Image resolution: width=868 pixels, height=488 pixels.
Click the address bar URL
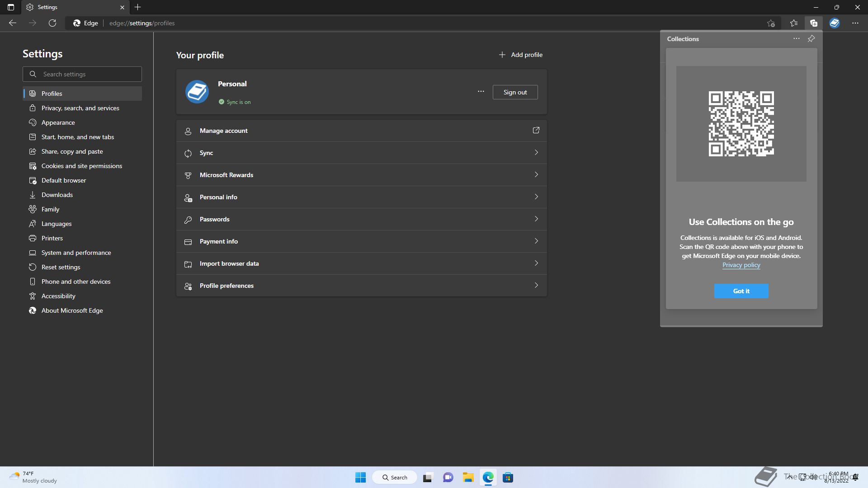142,23
